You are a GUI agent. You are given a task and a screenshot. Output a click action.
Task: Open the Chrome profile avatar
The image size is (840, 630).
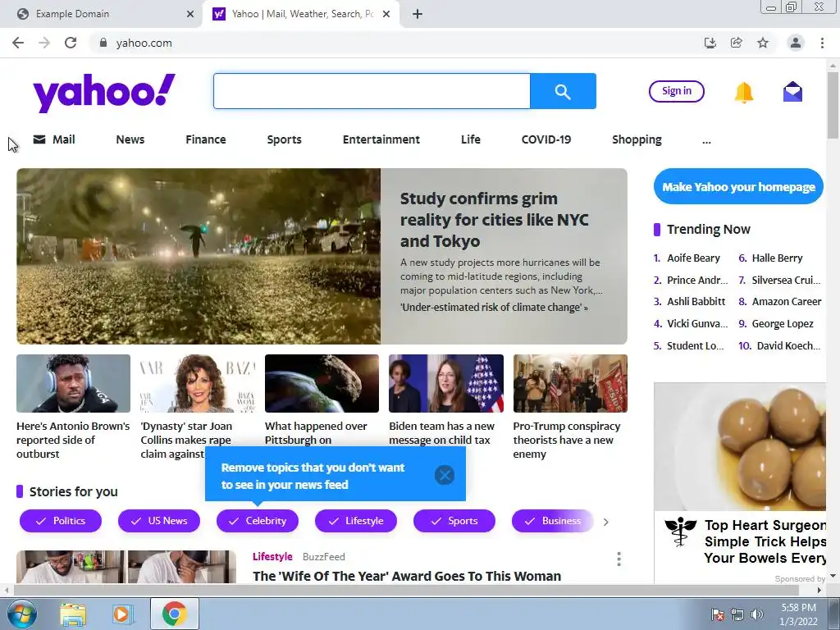pos(796,43)
